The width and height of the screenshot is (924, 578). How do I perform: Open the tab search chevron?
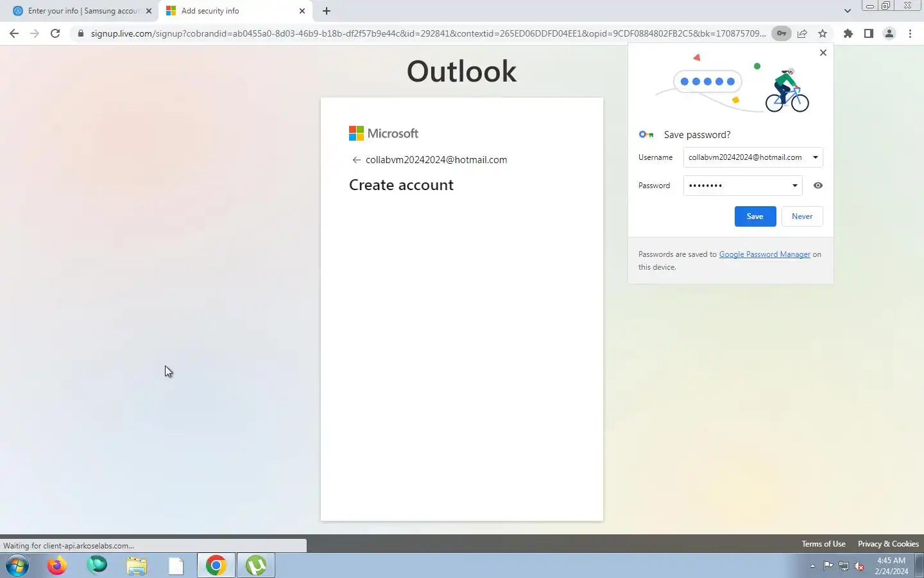tap(848, 11)
